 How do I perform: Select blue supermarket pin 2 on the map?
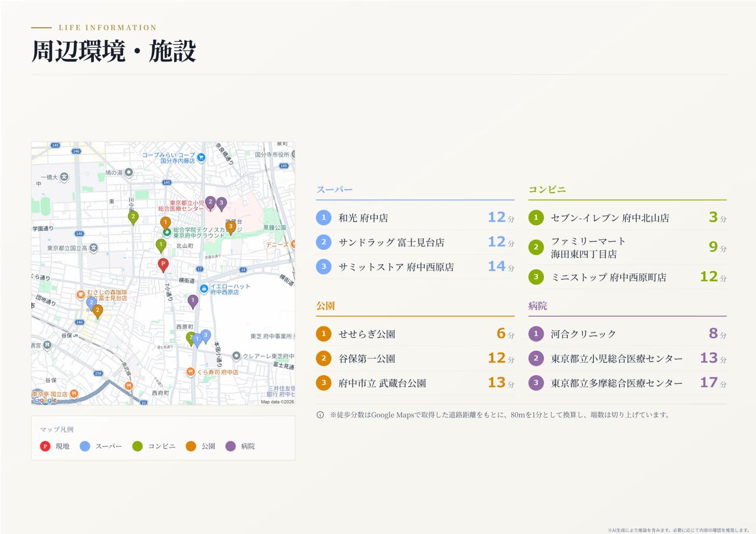tap(91, 304)
